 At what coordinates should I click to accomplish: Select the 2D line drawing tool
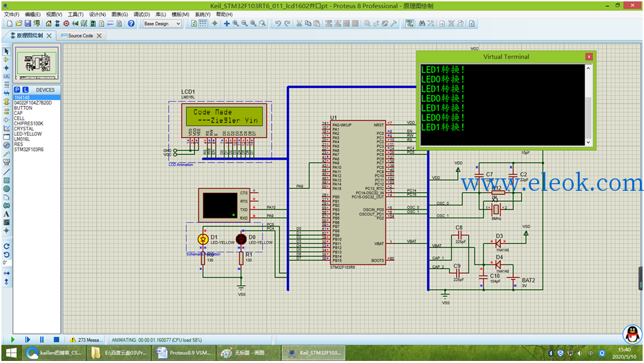(6, 172)
